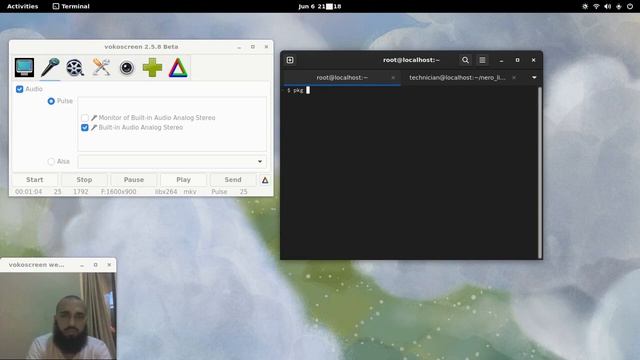Open brightness icon in top bar
The height and width of the screenshot is (360, 640).
coord(585,7)
